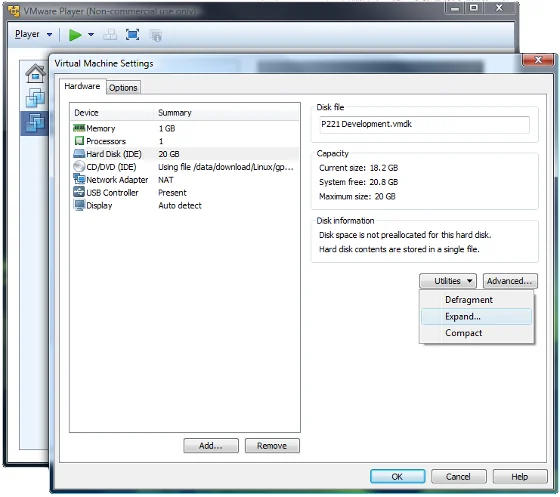Viewport: 560px width, 497px height.
Task: Select the Memory row label
Action: [101, 129]
